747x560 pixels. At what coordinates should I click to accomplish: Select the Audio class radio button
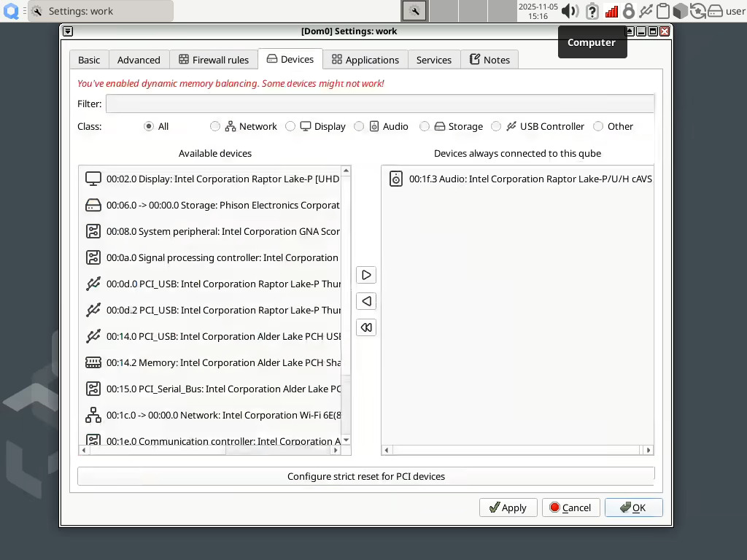coord(359,126)
